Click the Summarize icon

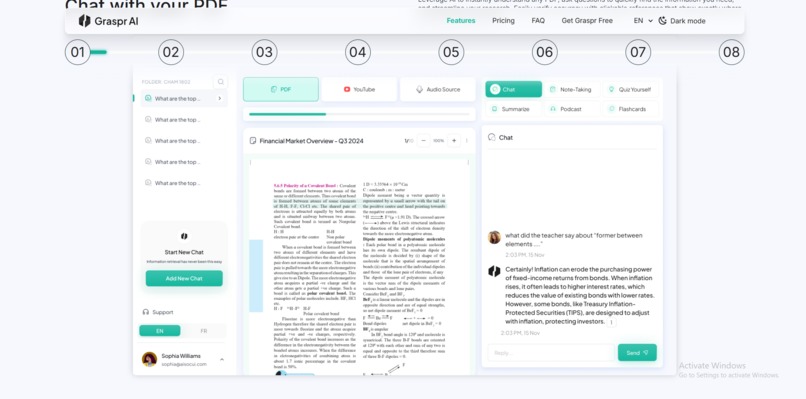[494, 109]
